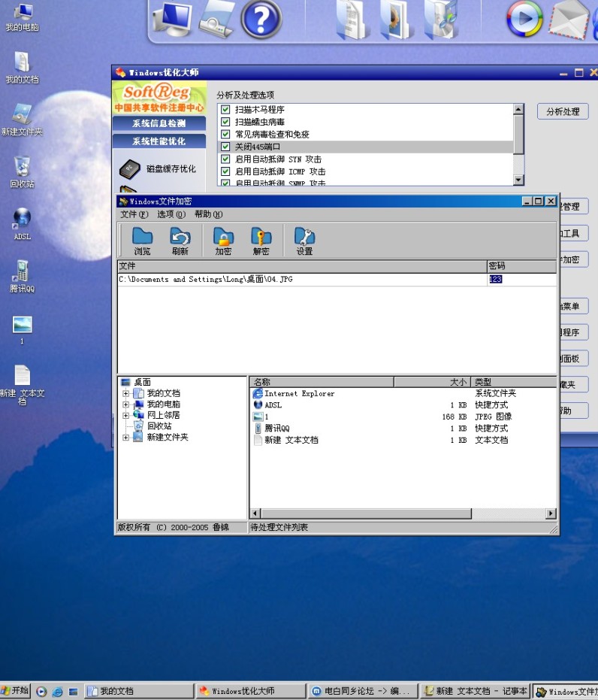Open the 腾讯QQ desktop icon
598x700 pixels.
click(x=23, y=271)
